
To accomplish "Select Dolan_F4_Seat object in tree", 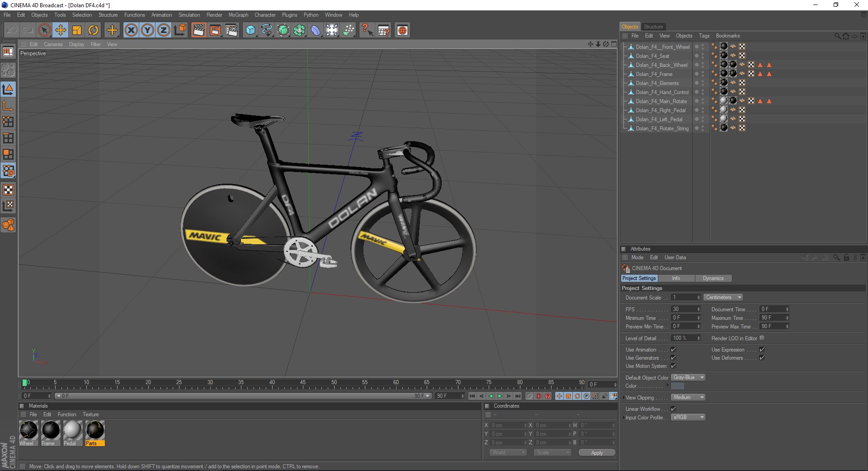I will pos(652,56).
